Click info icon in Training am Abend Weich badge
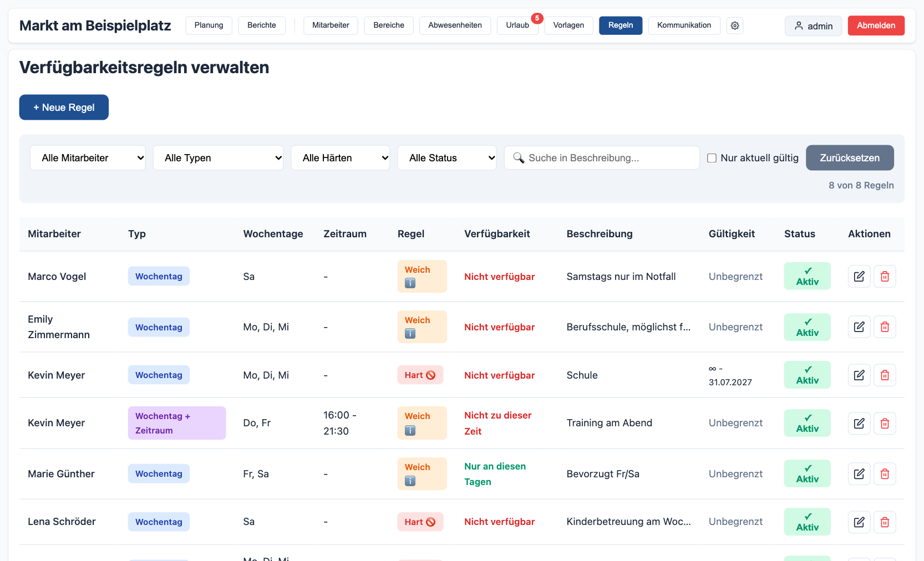 410,430
